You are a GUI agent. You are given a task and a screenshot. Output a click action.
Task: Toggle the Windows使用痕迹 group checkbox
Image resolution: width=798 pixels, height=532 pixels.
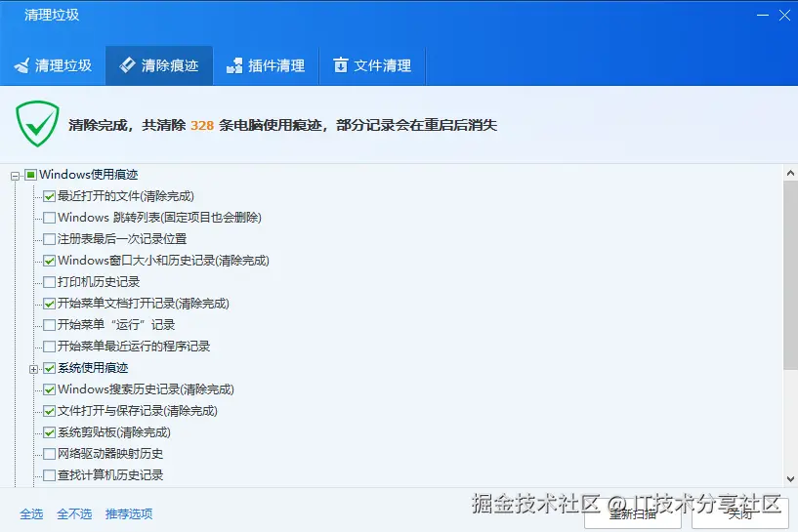pos(31,175)
